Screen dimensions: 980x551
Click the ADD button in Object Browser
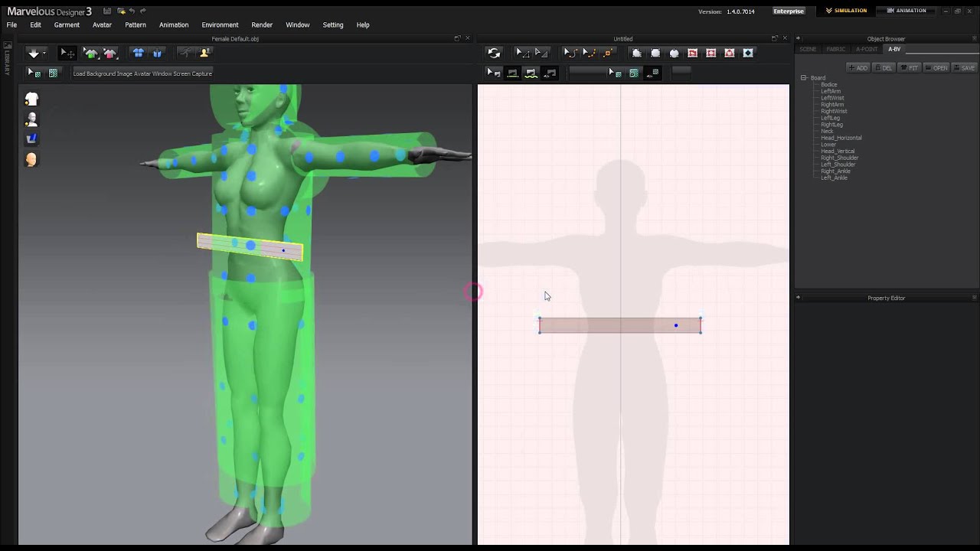point(858,68)
